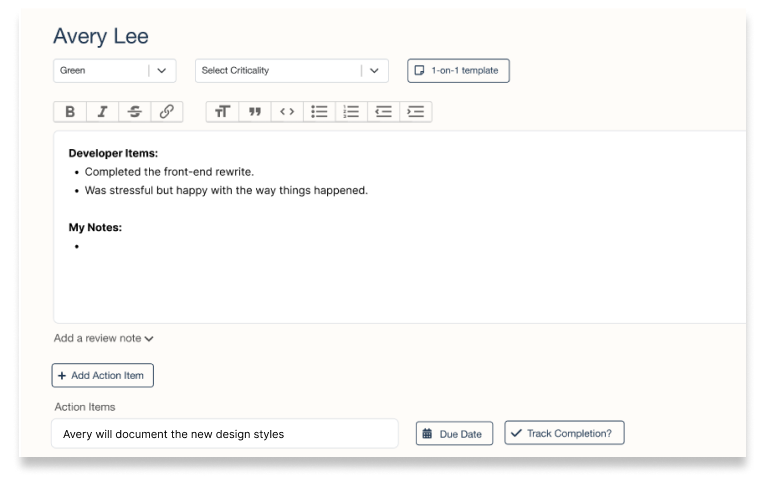The height and width of the screenshot is (485, 769).
Task: Click the Developer Items heading text
Action: click(113, 153)
